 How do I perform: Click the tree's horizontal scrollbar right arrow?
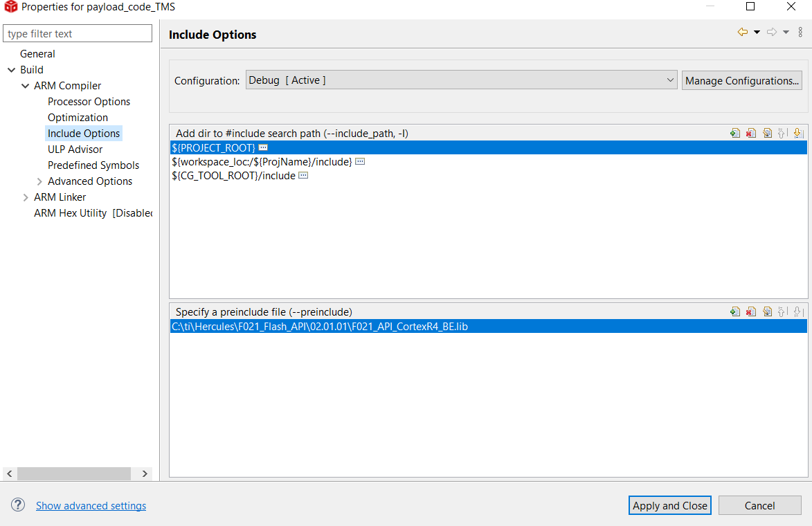[145, 474]
